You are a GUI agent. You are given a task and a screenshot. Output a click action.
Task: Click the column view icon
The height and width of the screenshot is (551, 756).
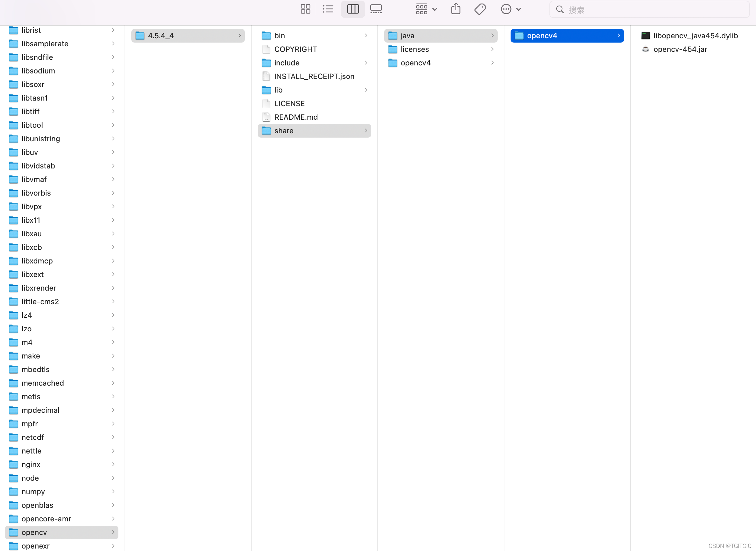tap(353, 9)
